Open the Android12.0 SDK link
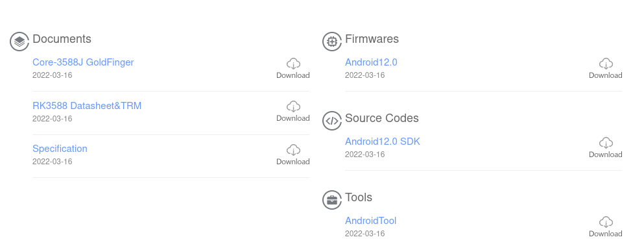The width and height of the screenshot is (644, 248). (383, 142)
